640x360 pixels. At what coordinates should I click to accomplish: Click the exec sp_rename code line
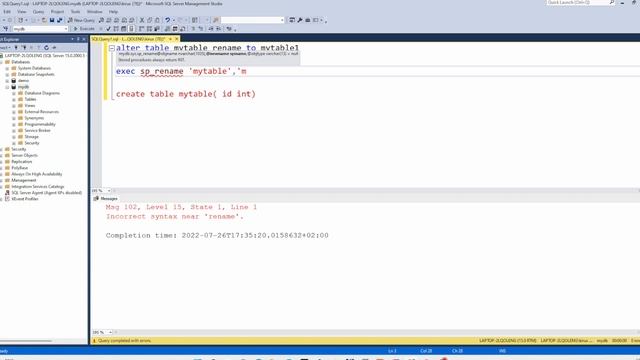tap(181, 71)
